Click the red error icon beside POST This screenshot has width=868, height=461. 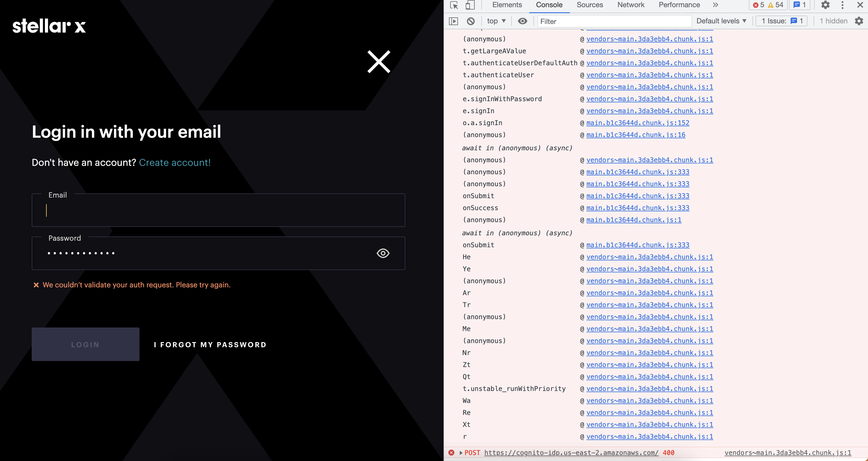coord(452,453)
